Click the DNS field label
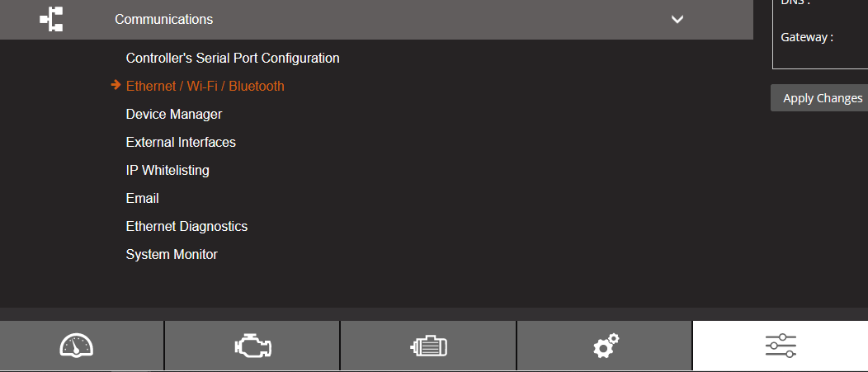 [795, 3]
